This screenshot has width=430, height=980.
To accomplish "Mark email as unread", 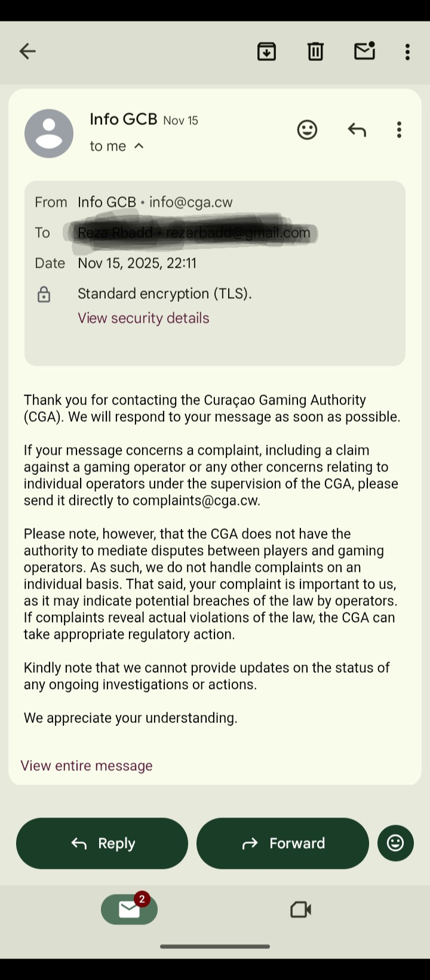I will (364, 51).
